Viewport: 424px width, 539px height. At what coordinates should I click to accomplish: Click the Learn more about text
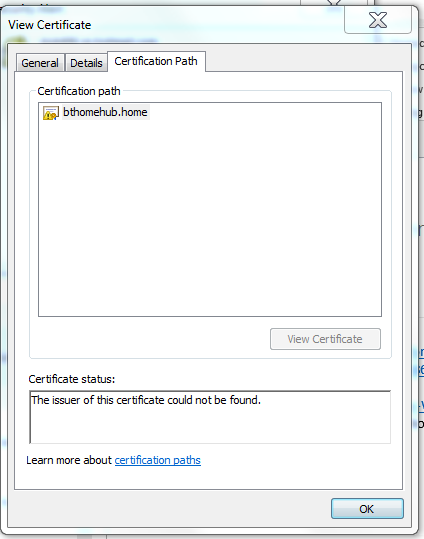coord(69,460)
